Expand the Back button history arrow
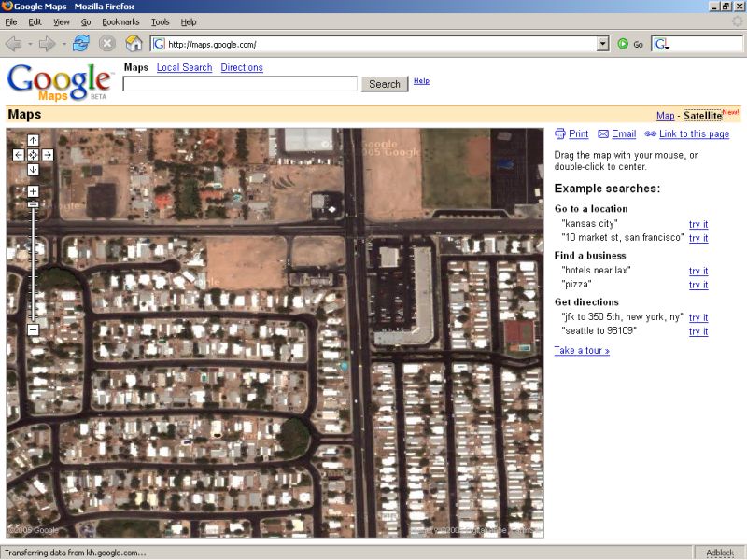The height and width of the screenshot is (560, 747). click(30, 44)
